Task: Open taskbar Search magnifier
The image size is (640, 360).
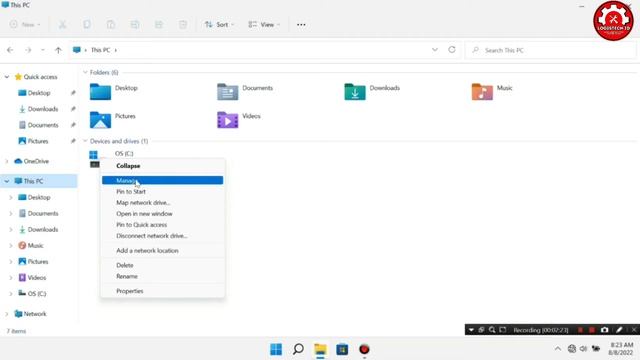Action: pos(298,349)
